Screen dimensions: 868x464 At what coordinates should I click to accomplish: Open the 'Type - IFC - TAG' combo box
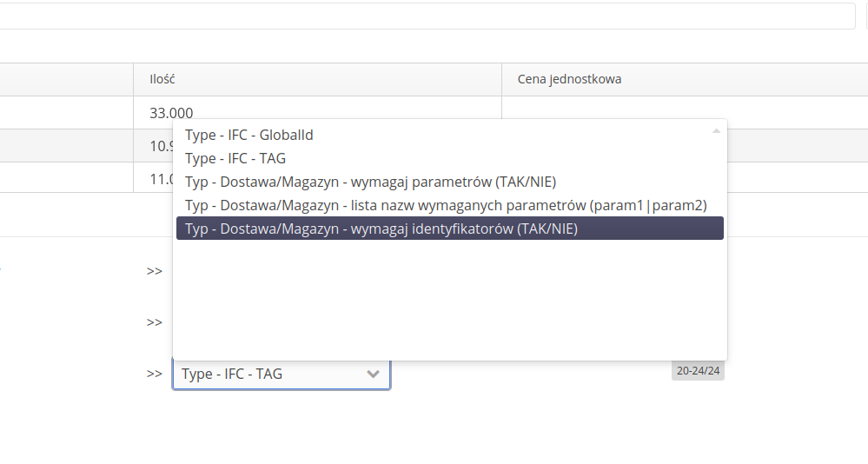[x=269, y=375]
